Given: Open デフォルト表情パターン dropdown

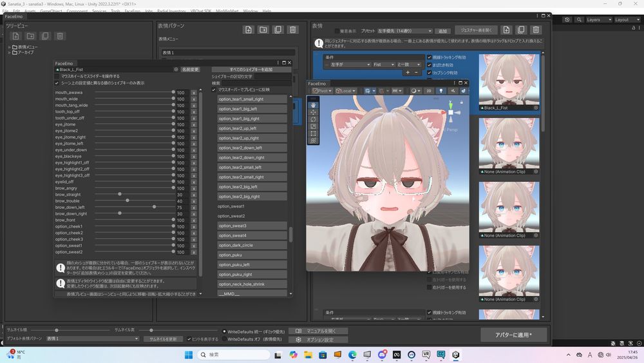Looking at the screenshot, I should click(x=92, y=338).
